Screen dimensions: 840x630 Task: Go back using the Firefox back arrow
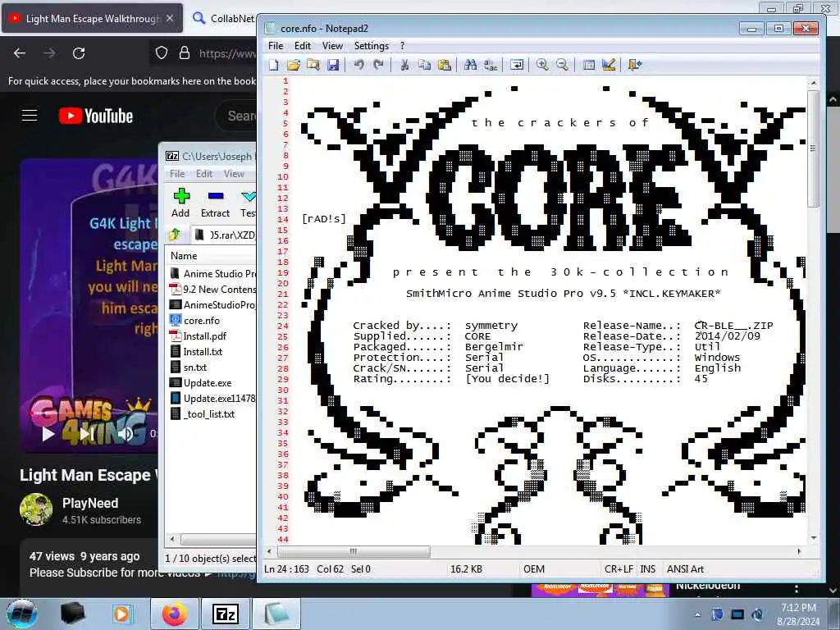(x=20, y=53)
